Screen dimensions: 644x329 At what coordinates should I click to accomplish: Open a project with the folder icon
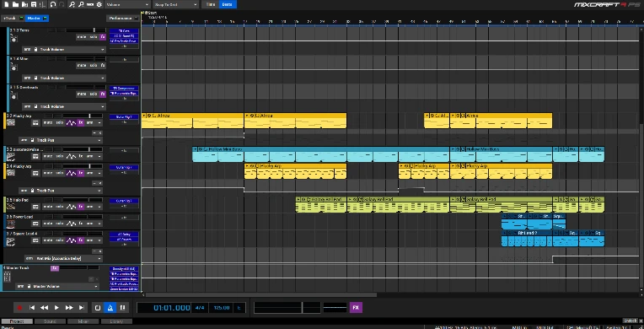pyautogui.click(x=16, y=4)
